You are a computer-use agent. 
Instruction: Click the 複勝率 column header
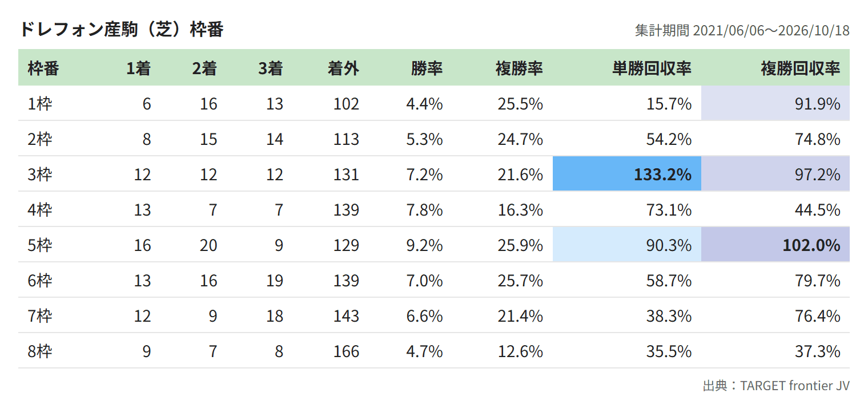click(519, 69)
